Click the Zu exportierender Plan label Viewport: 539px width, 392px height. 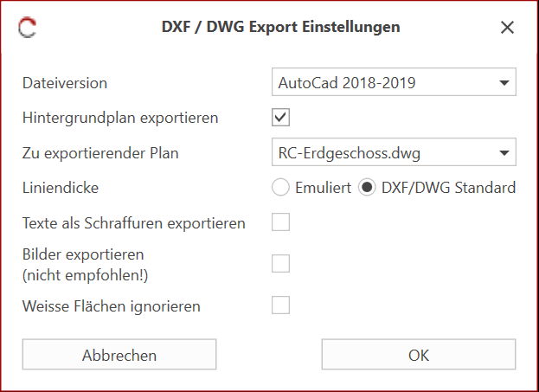point(102,152)
